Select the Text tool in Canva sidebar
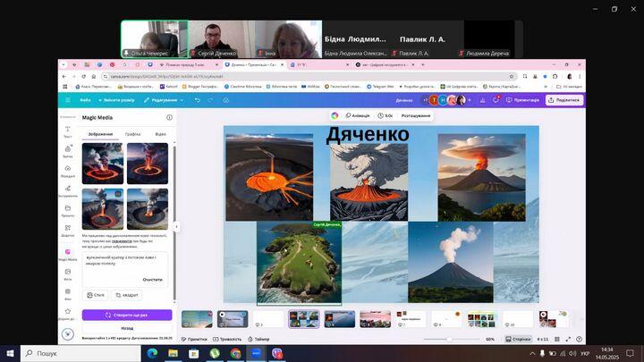Image resolution: width=644 pixels, height=362 pixels. [x=68, y=131]
